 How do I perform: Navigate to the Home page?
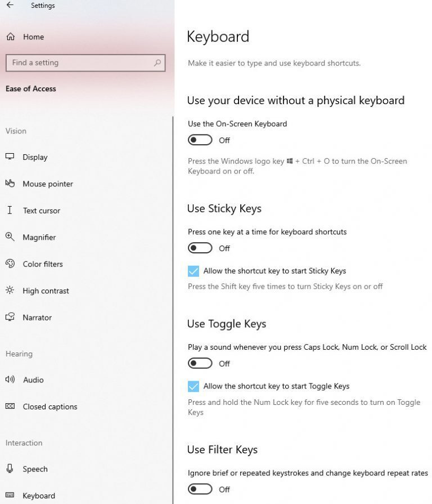point(33,37)
